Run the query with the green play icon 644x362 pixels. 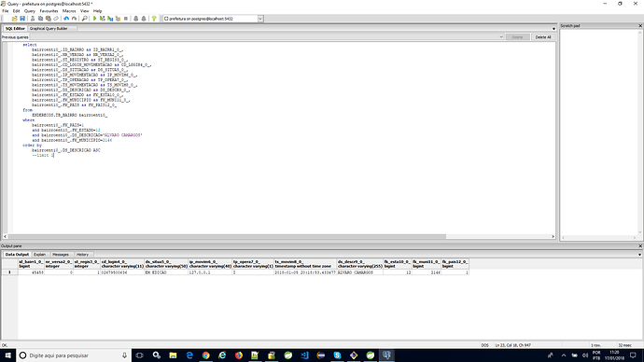pos(94,19)
